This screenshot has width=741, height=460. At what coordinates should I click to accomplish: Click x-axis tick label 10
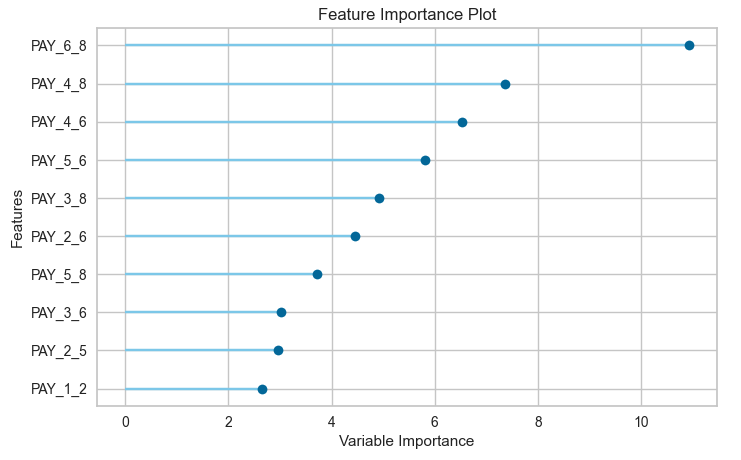pos(641,422)
